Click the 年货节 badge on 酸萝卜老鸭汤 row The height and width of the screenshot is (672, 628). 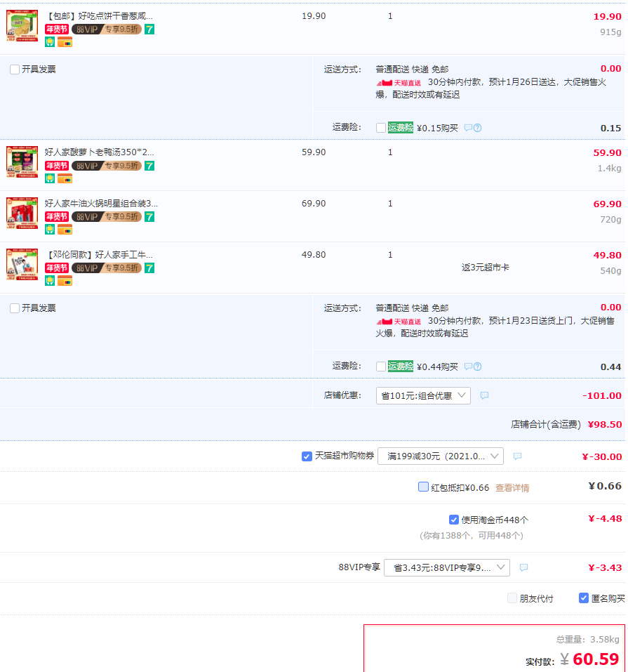click(x=57, y=166)
